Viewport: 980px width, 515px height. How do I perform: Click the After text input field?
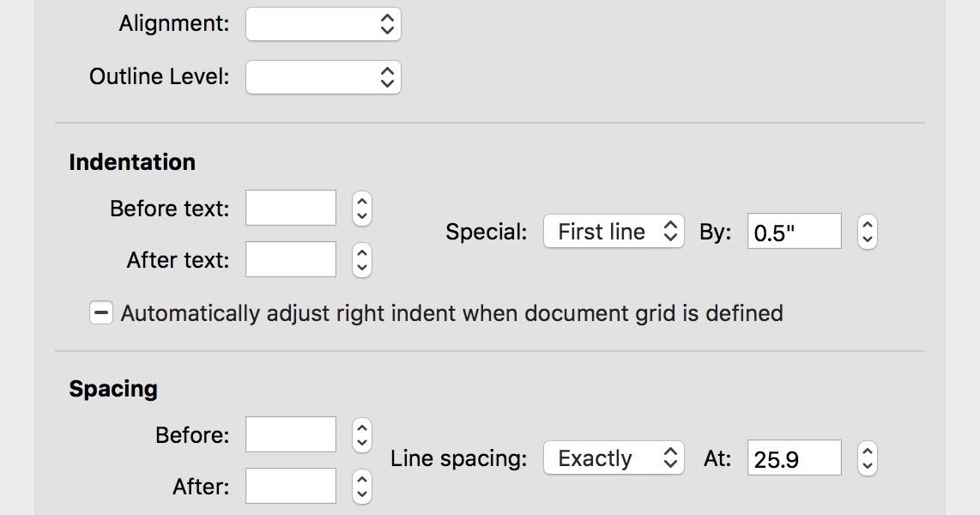pyautogui.click(x=290, y=259)
